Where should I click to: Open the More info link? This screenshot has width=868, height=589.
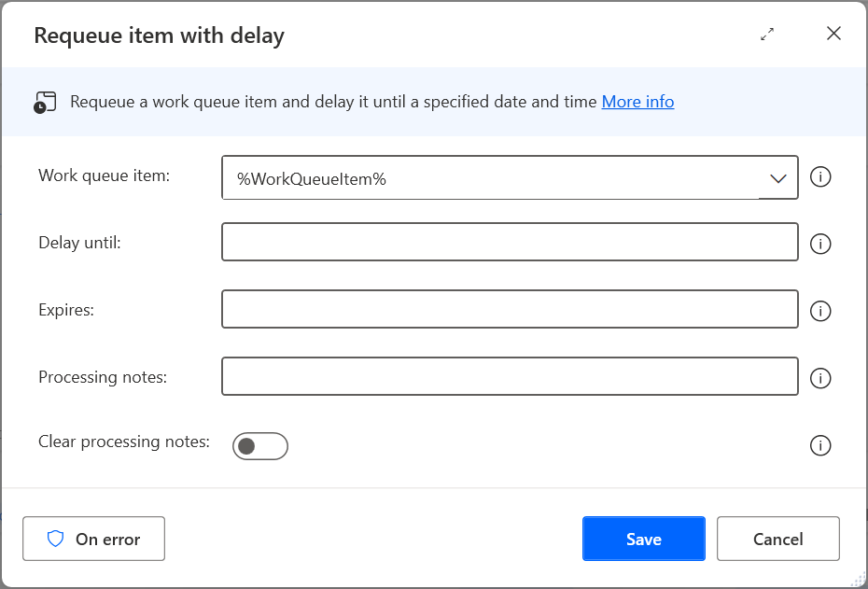(637, 102)
